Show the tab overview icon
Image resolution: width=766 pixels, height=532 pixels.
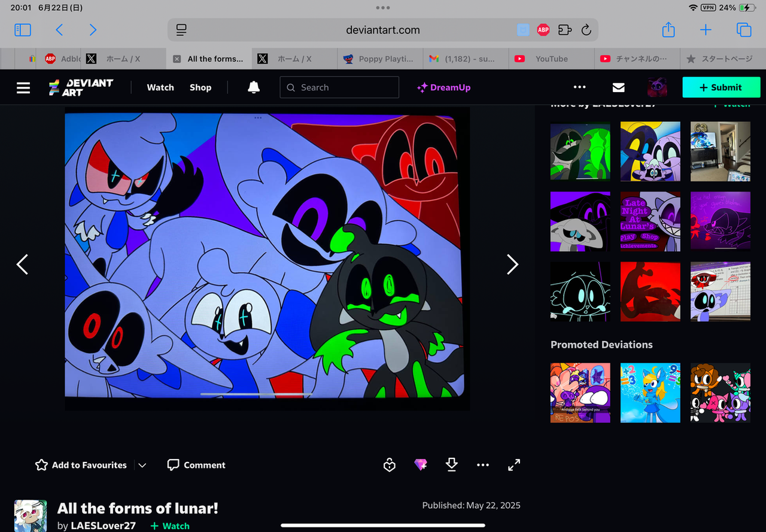click(744, 30)
